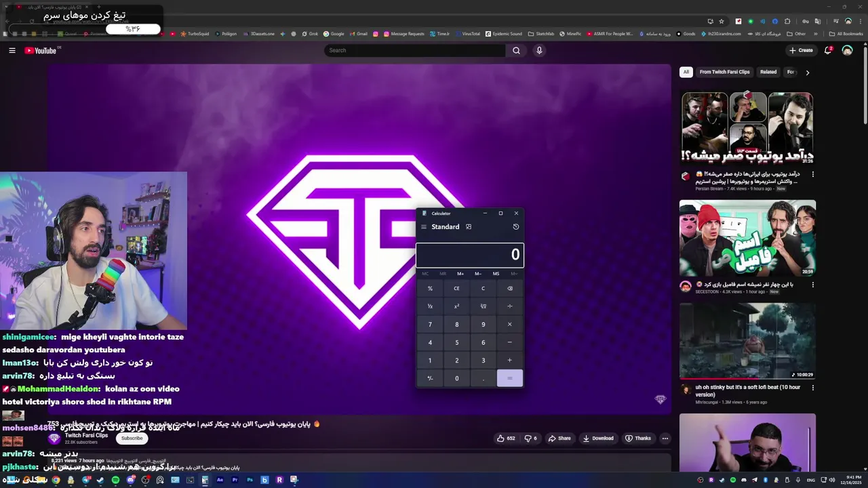Viewport: 868px width, 488px height.
Task: Open the Epidemic Sound bookmark
Action: point(504,34)
